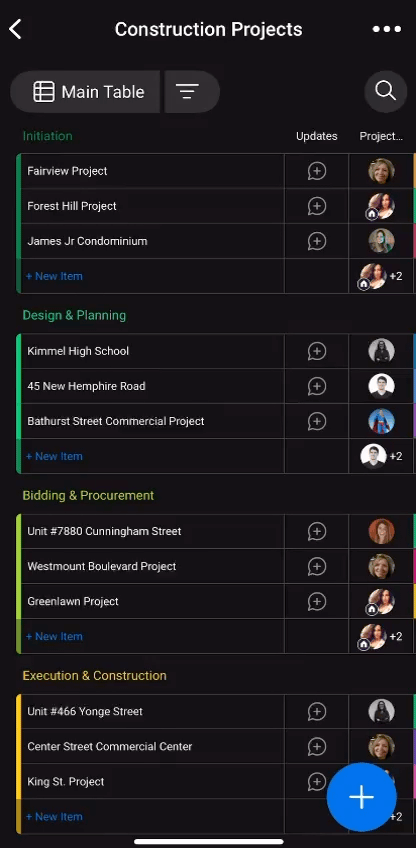Screen dimensions: 416x848
Task: Collapse the Initiation group header
Action: pyautogui.click(x=47, y=136)
